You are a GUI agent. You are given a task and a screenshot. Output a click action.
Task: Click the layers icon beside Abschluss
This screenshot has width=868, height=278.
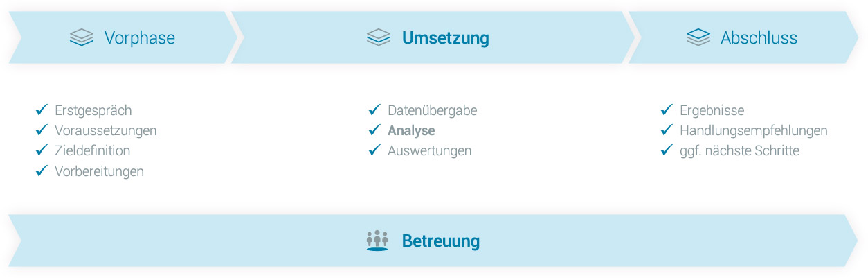698,37
